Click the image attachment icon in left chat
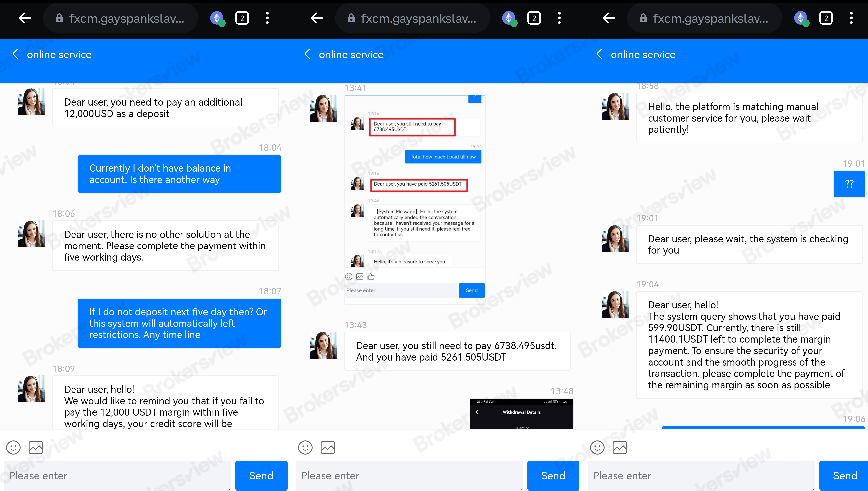868x491 pixels. pyautogui.click(x=35, y=447)
